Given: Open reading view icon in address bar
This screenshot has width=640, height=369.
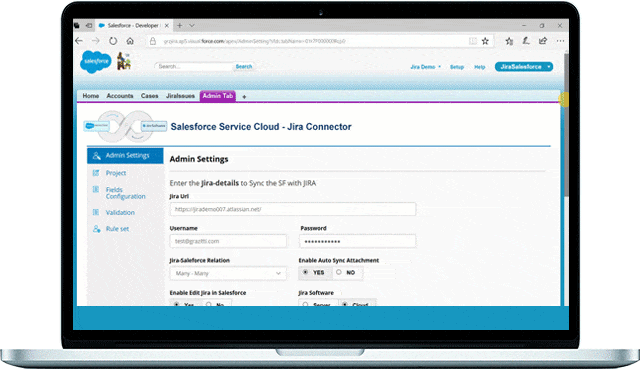Looking at the screenshot, I should point(473,41).
